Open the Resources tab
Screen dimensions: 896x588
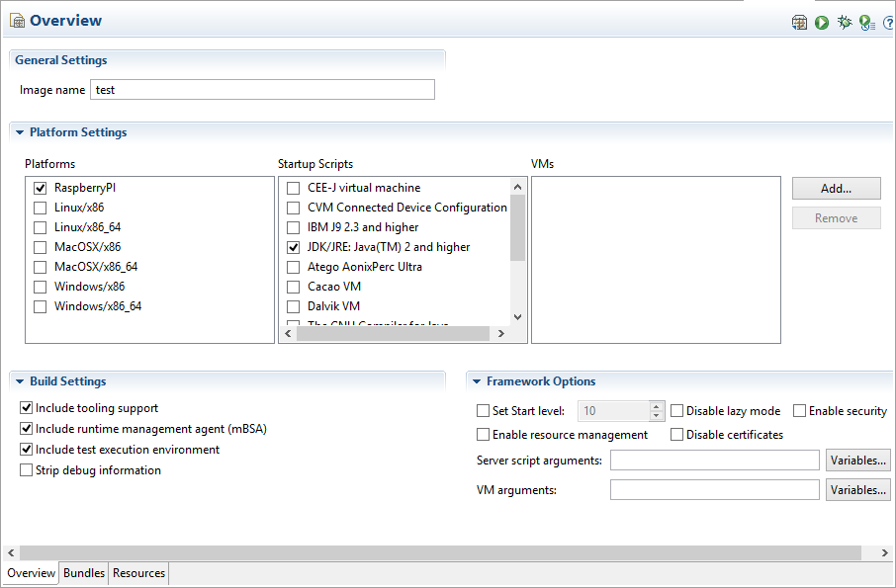pyautogui.click(x=138, y=573)
